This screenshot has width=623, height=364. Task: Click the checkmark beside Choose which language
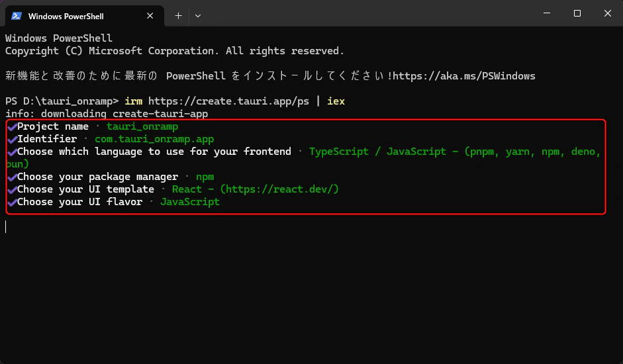[12, 152]
